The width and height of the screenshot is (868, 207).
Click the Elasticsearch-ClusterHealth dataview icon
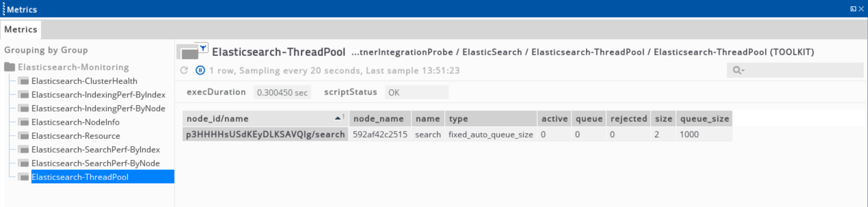pos(24,81)
